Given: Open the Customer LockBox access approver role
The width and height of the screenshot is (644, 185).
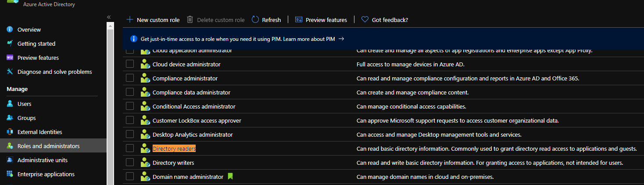Looking at the screenshot, I should tap(197, 120).
